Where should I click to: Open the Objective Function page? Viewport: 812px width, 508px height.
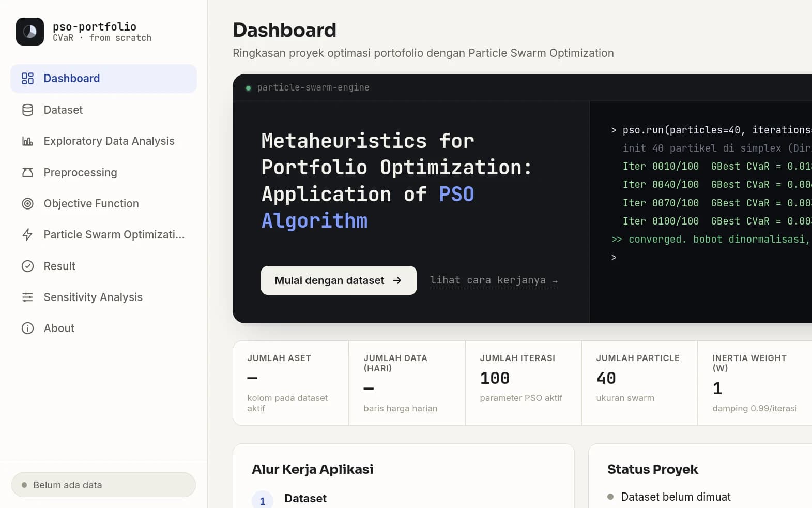coord(103,204)
